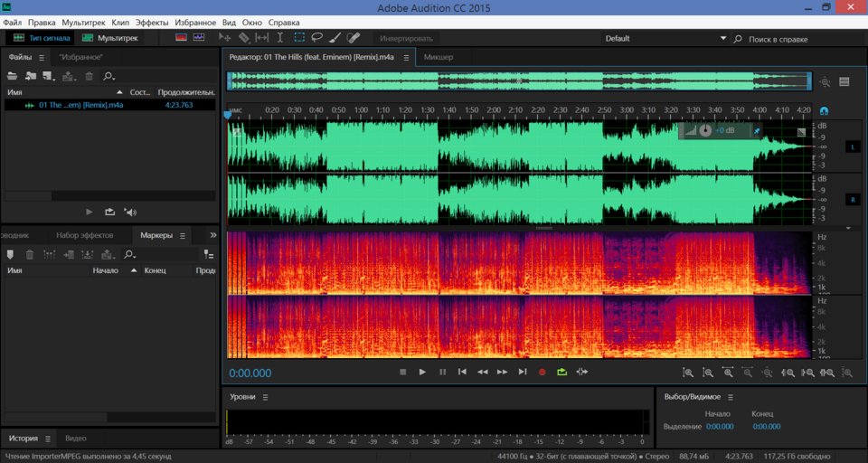Open the Файлы panel options menu
Screen dimensions: 868x463
pyautogui.click(x=42, y=58)
